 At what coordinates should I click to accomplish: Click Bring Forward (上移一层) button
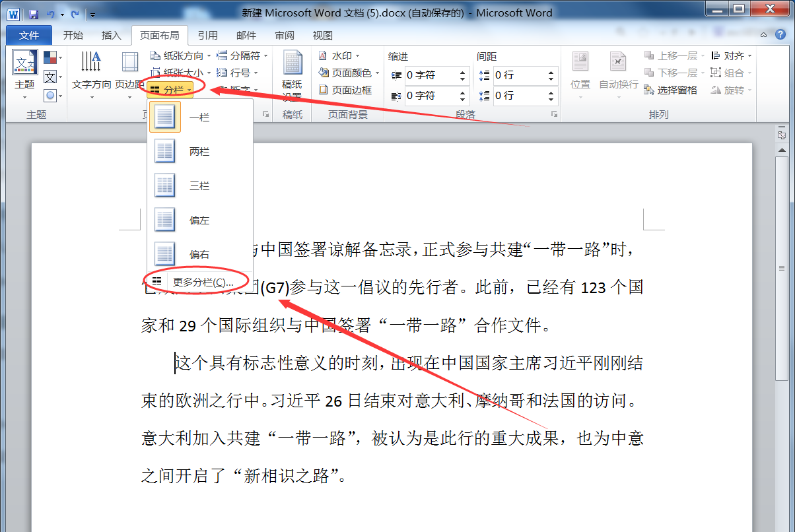click(x=674, y=56)
